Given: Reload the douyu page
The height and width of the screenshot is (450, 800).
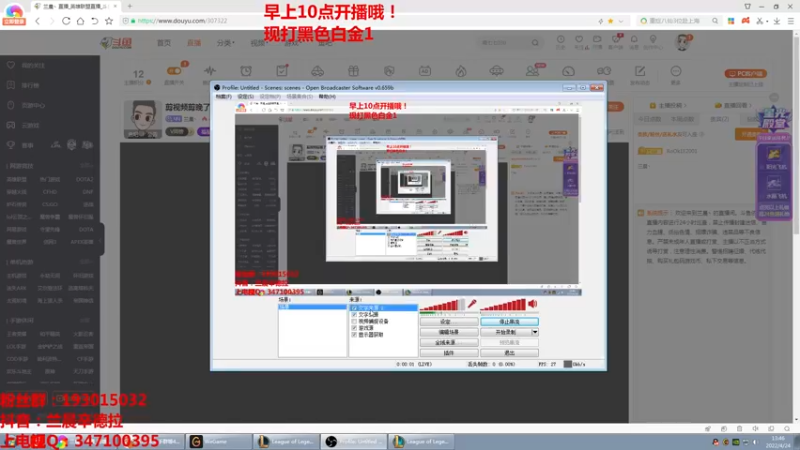Looking at the screenshot, I should click(x=66, y=21).
